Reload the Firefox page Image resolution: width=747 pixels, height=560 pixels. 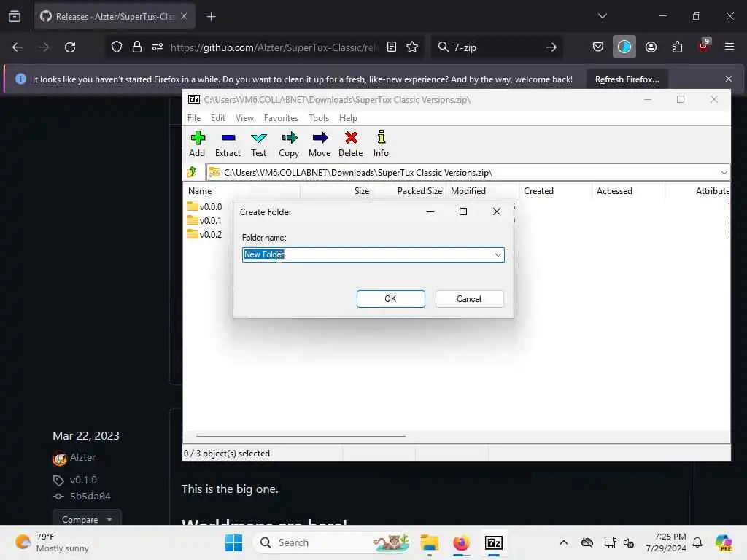click(x=70, y=47)
